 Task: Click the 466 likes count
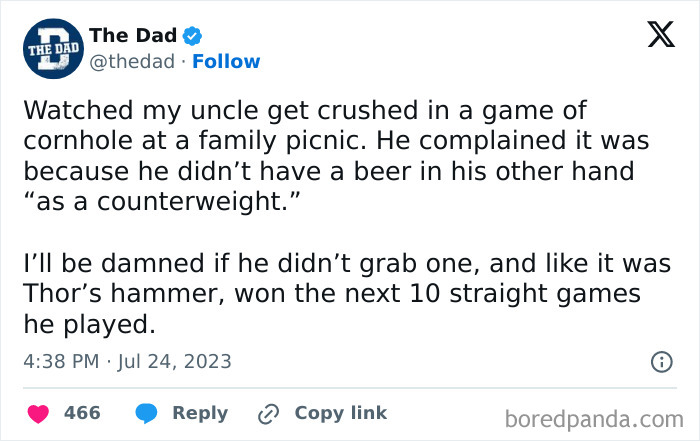coord(81,413)
